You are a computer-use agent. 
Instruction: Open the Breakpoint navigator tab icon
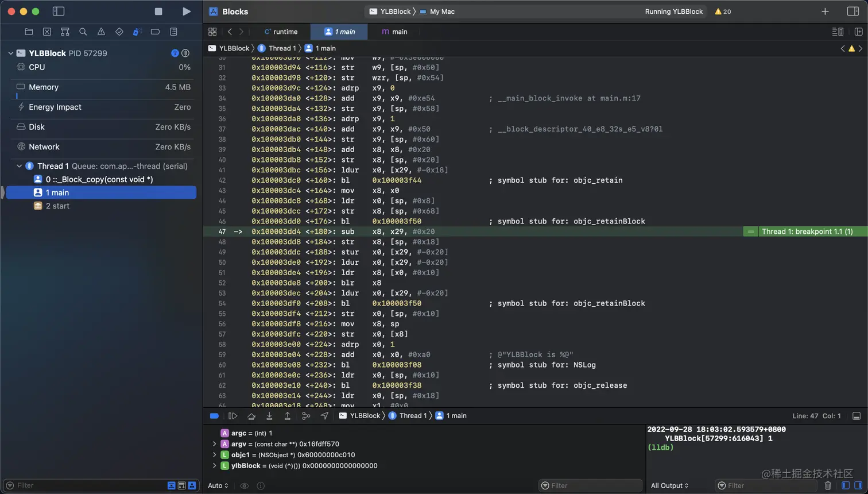click(x=155, y=32)
